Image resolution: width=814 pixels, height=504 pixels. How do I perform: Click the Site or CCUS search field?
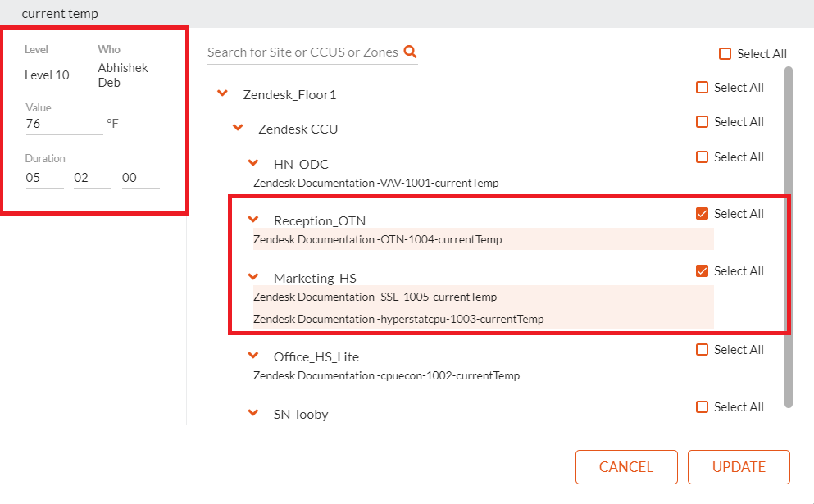(303, 52)
